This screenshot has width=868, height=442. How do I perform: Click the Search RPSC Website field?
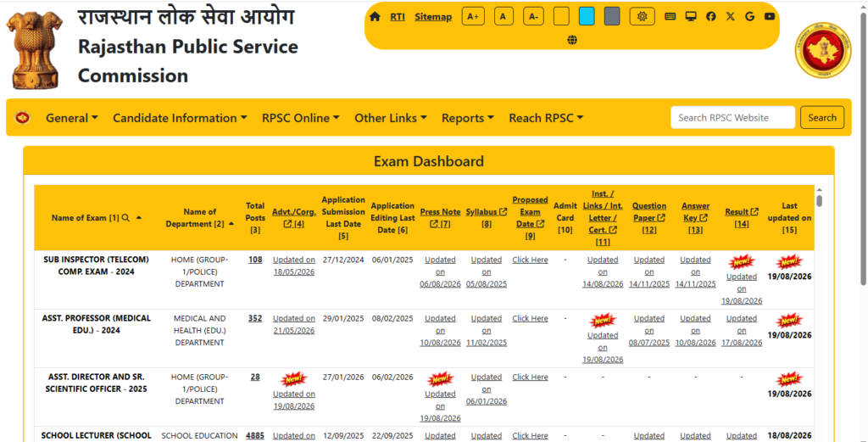point(733,117)
